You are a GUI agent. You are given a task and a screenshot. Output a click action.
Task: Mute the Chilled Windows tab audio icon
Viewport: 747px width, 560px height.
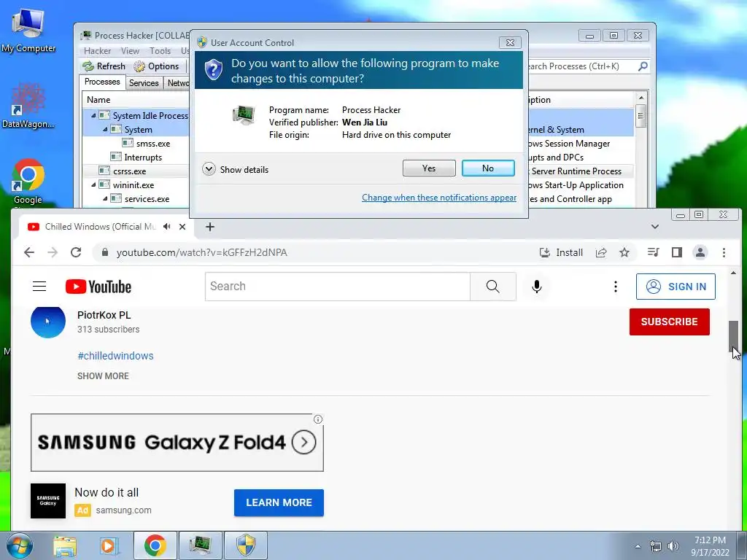pos(167,227)
